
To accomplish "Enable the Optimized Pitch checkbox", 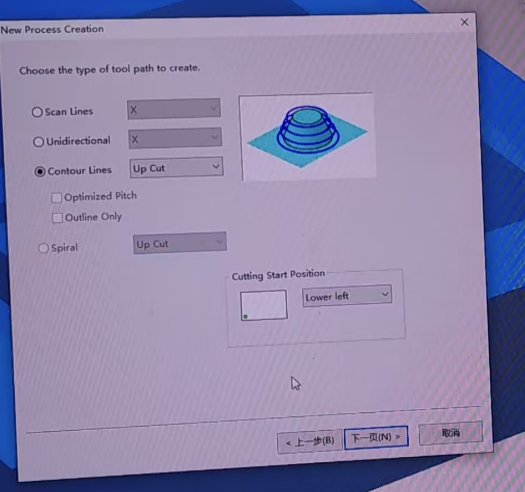I will tap(56, 198).
